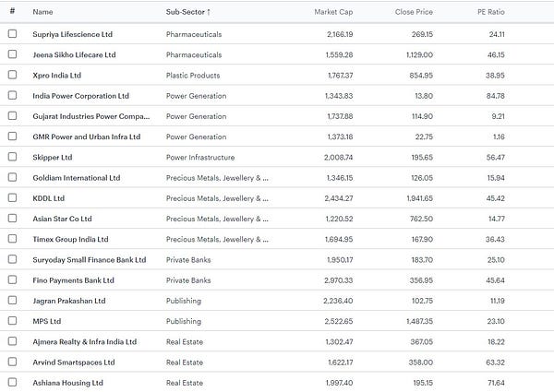
Task: Open Arvind Smartspaces Ltd details
Action: coord(75,362)
